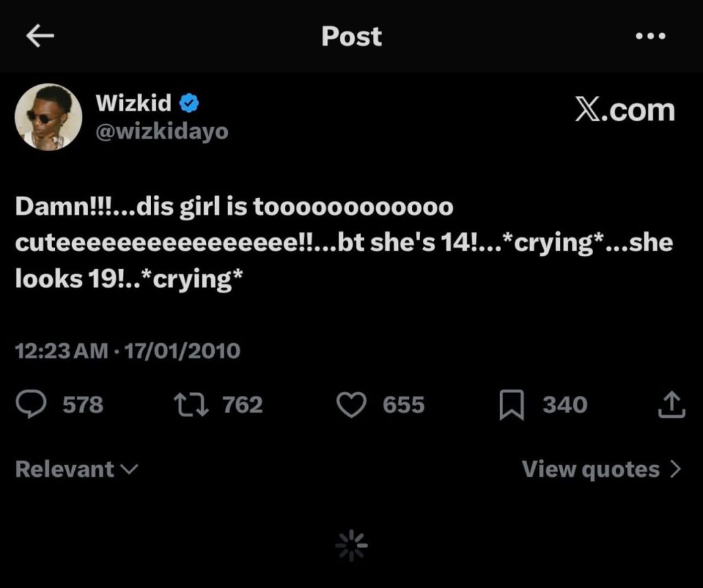Screen dimensions: 703x588
Task: Open the @wizkidayo handle
Action: pos(161,130)
